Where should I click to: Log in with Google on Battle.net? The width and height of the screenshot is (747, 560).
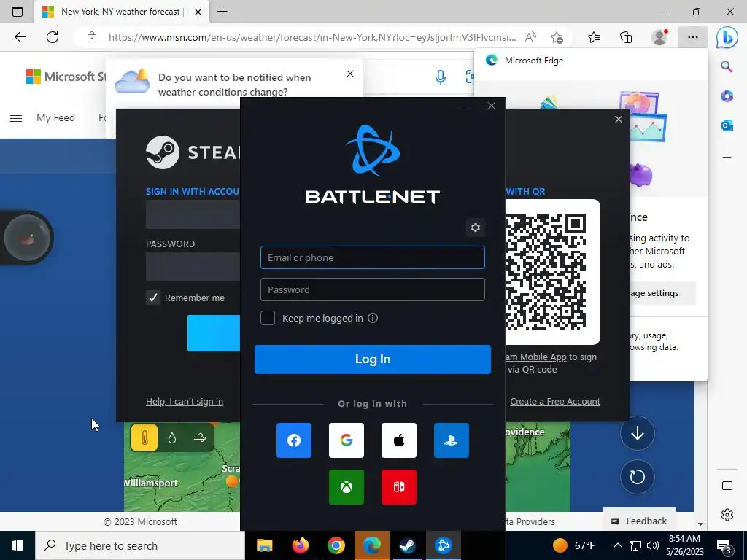(x=347, y=440)
